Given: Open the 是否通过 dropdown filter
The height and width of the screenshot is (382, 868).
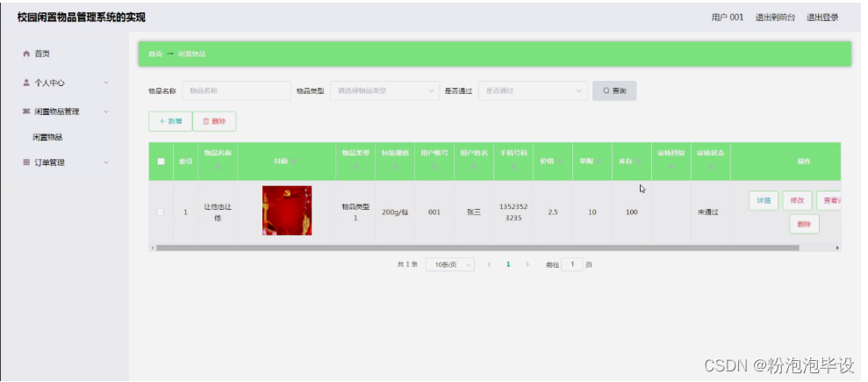Looking at the screenshot, I should [533, 90].
